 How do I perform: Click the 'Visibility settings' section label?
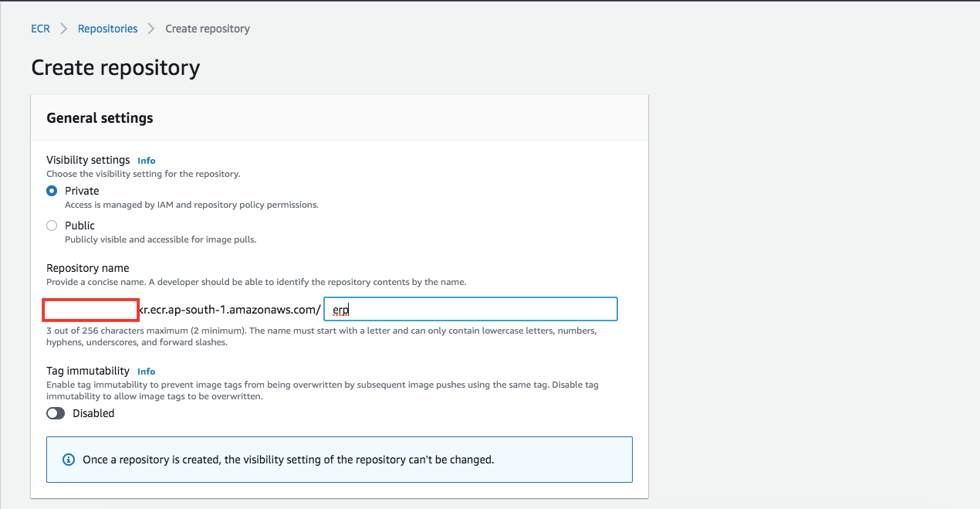[88, 160]
